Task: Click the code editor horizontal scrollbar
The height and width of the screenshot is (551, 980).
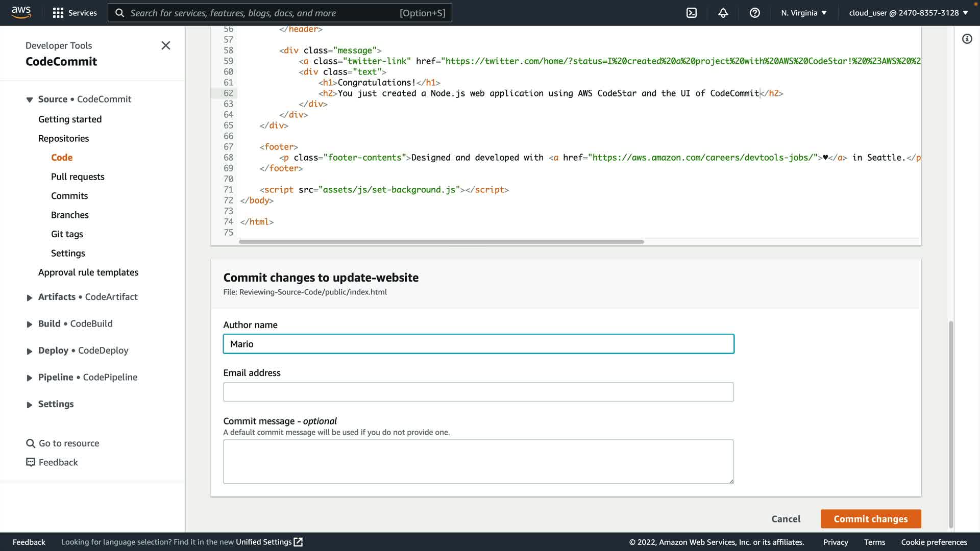Action: pyautogui.click(x=441, y=242)
